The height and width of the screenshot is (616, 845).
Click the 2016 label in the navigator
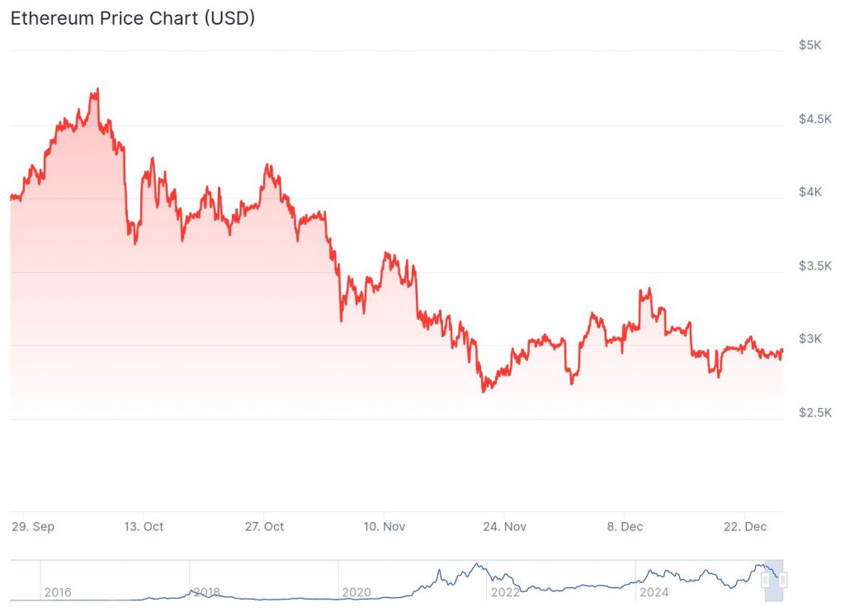(x=58, y=592)
